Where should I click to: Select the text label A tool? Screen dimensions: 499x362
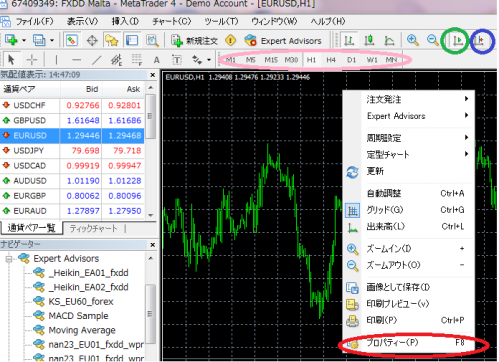pyautogui.click(x=156, y=60)
